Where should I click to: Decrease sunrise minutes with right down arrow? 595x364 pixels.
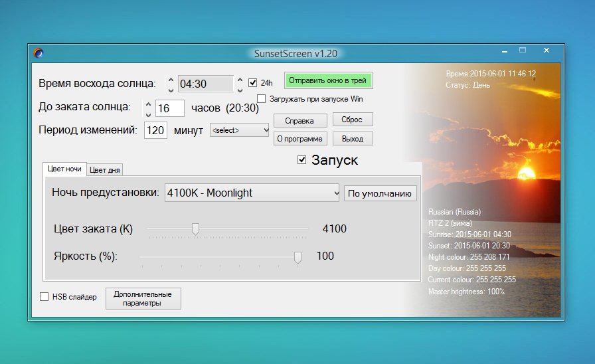[240, 90]
